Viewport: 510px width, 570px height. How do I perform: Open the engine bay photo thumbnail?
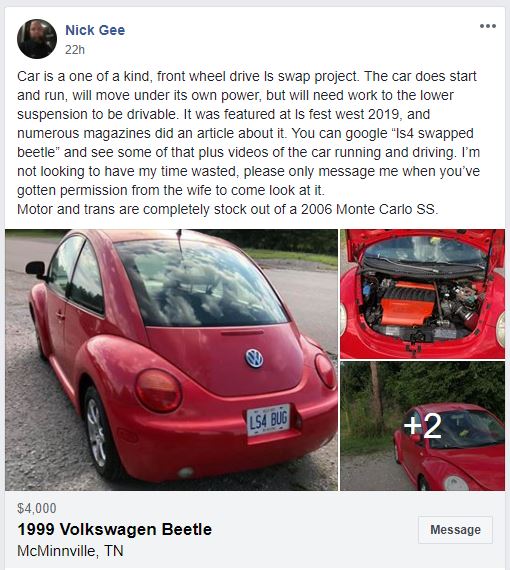tap(422, 294)
